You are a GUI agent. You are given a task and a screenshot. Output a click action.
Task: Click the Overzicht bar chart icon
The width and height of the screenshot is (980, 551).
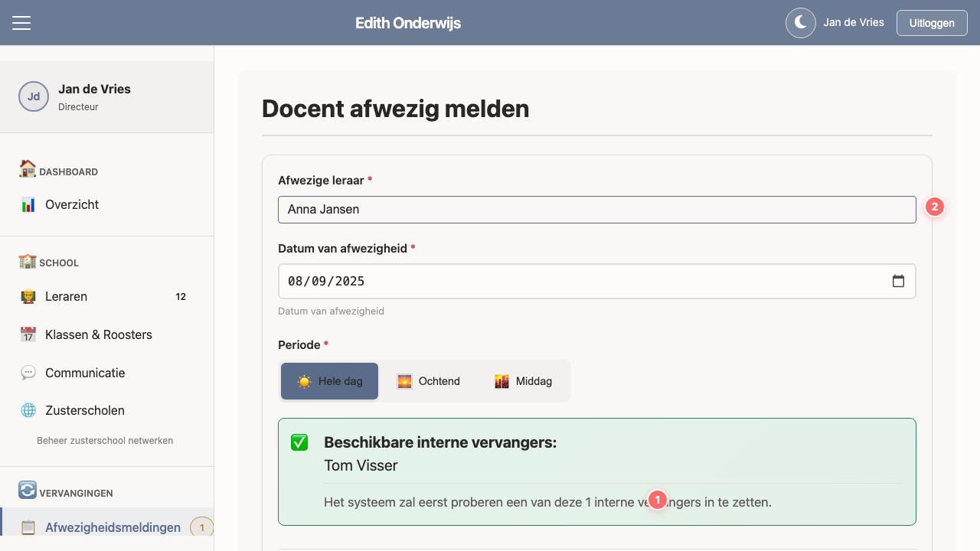(x=28, y=205)
